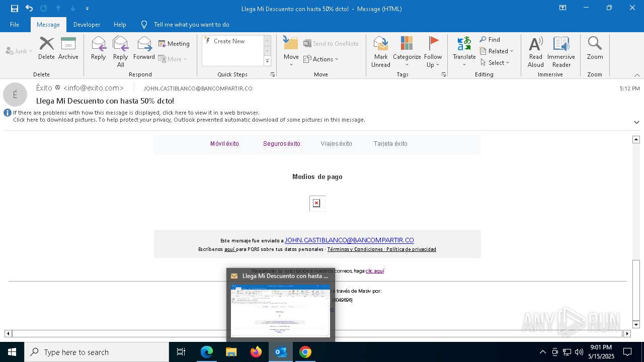Screen dimensions: 644x362
Task: Open File Explorer from the taskbar
Action: [x=231, y=352]
